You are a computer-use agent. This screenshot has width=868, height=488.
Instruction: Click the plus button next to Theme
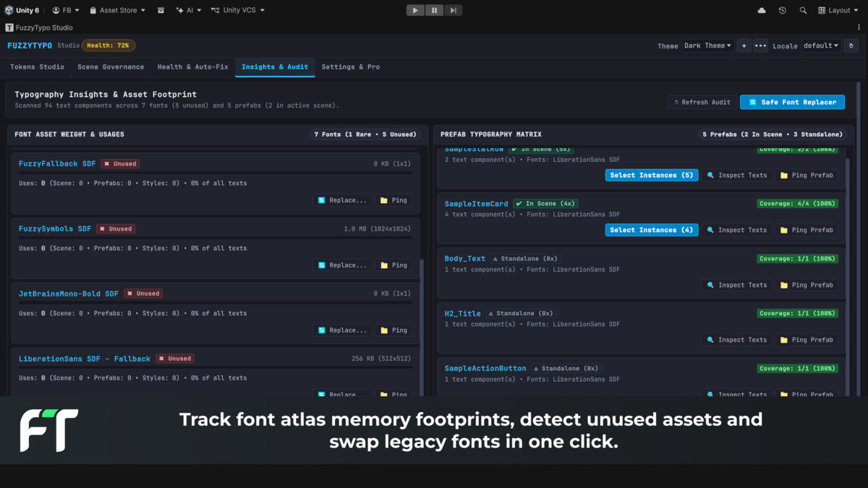(x=744, y=46)
